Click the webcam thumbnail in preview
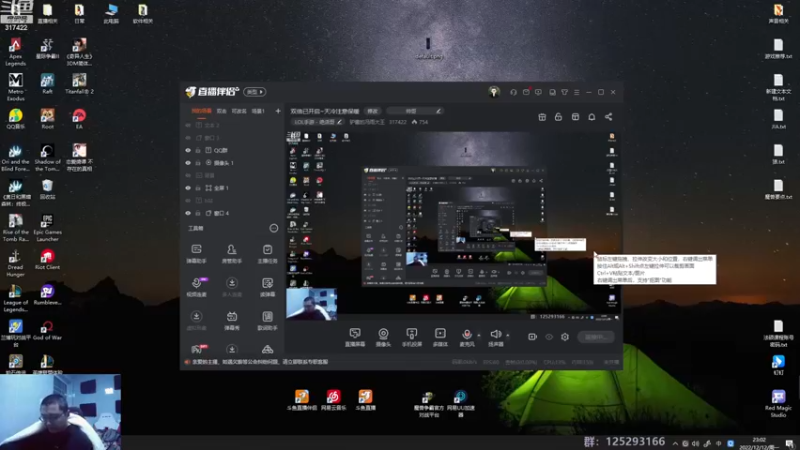This screenshot has width=800, height=450. [311, 304]
